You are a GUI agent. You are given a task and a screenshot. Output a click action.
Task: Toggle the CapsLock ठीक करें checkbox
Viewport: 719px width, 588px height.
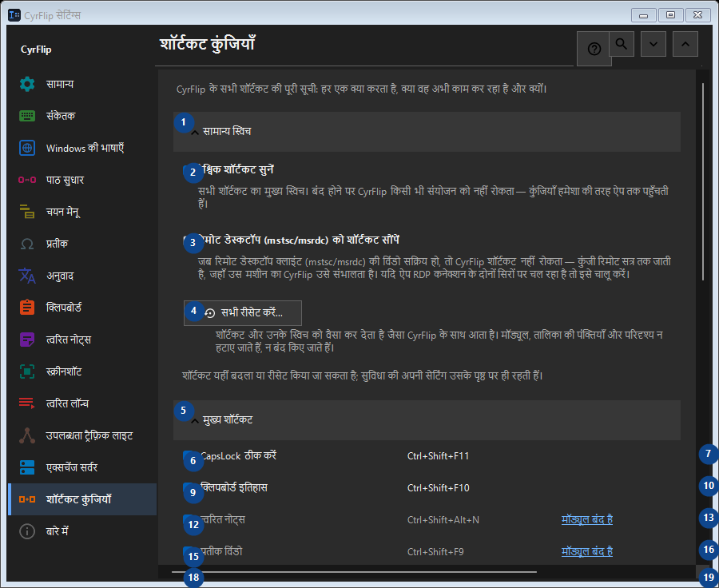point(189,456)
